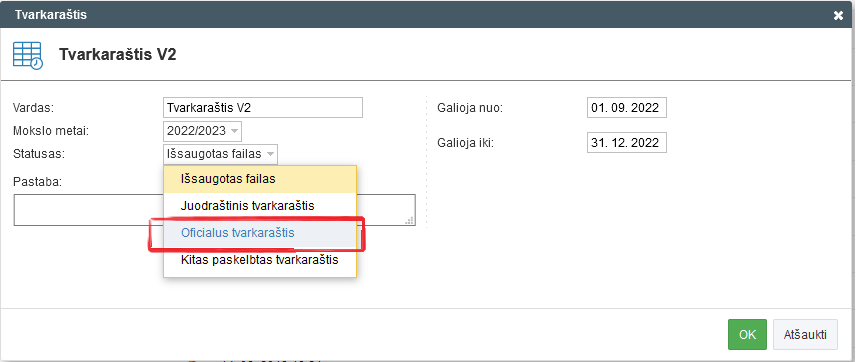Viewport: 856px width, 362px height.
Task: Collapse the Statusas dropdown showing Išsaugotas failas
Action: pyautogui.click(x=220, y=154)
